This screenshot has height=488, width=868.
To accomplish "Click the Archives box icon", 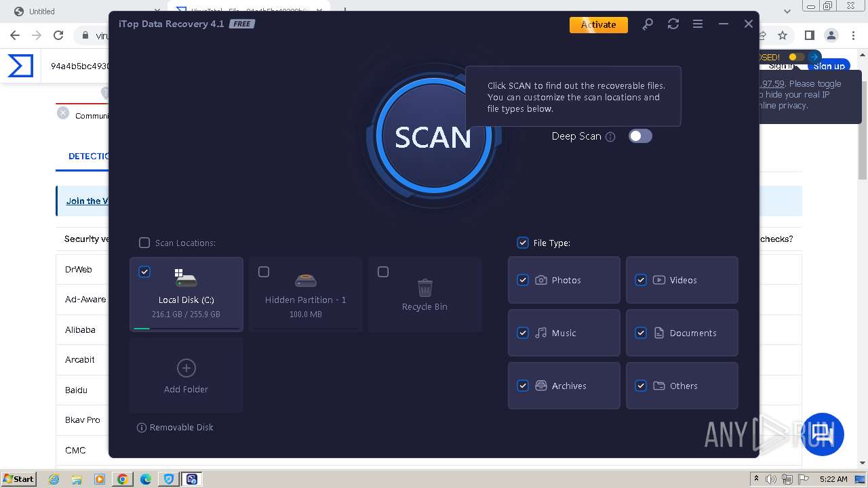I will (541, 386).
